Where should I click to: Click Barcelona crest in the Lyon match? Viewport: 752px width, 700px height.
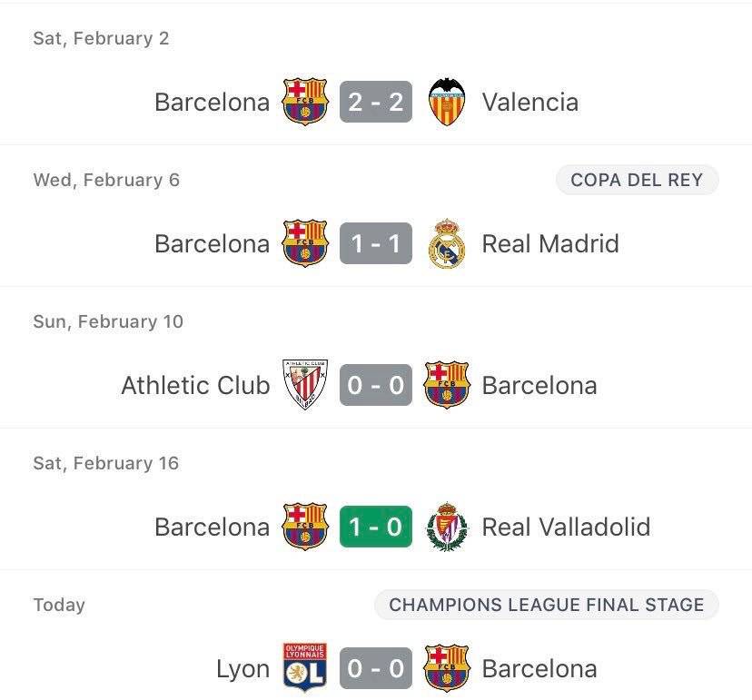[x=447, y=668]
